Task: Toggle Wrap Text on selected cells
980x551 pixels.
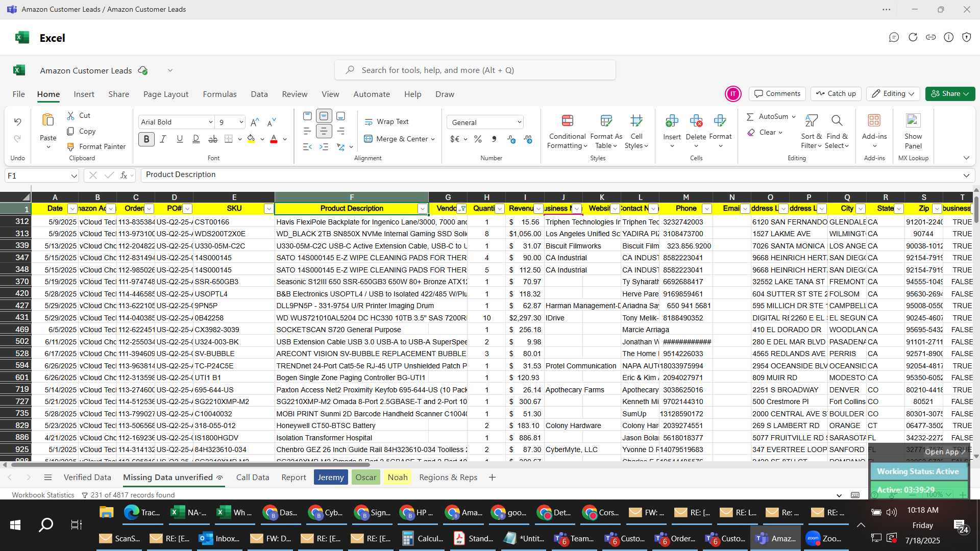Action: pos(386,122)
